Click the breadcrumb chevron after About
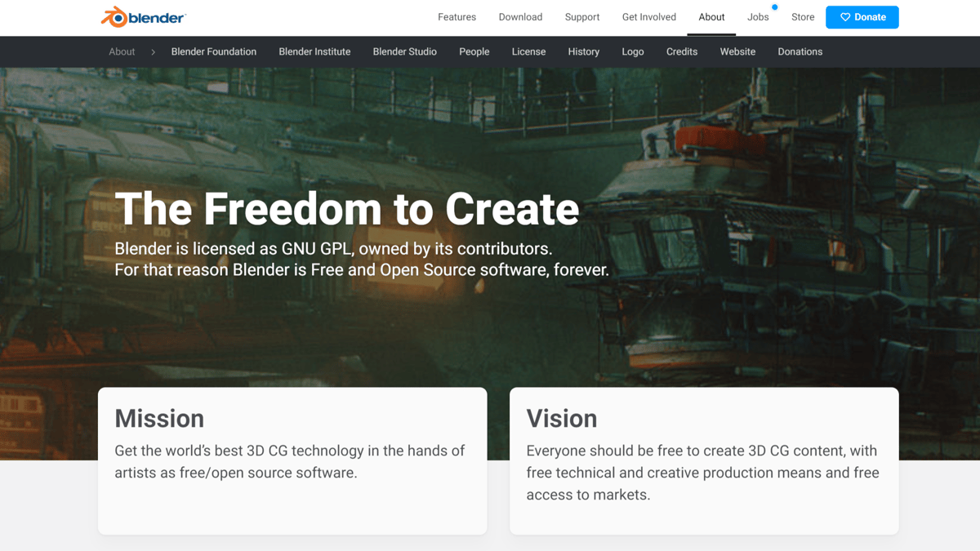The width and height of the screenshot is (980, 551). pyautogui.click(x=153, y=51)
